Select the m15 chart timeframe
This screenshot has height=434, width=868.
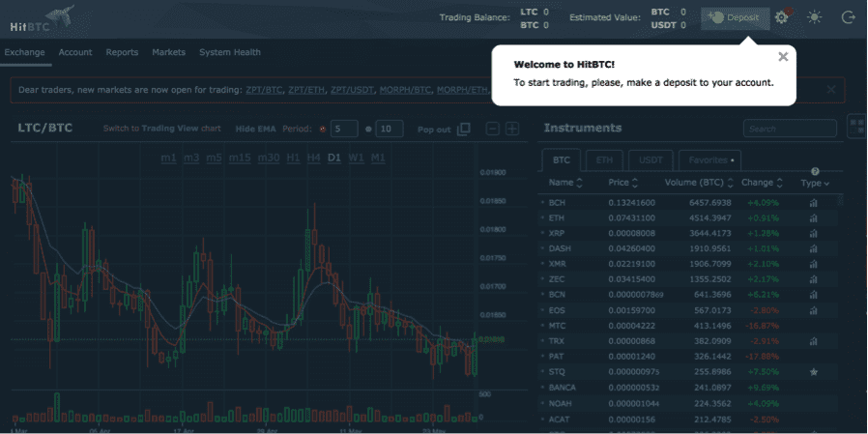click(240, 158)
